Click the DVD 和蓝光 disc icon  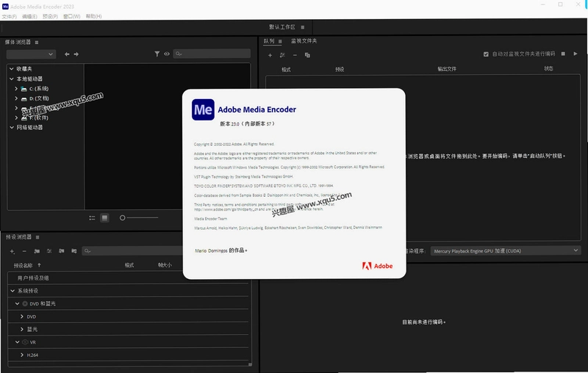coord(25,304)
